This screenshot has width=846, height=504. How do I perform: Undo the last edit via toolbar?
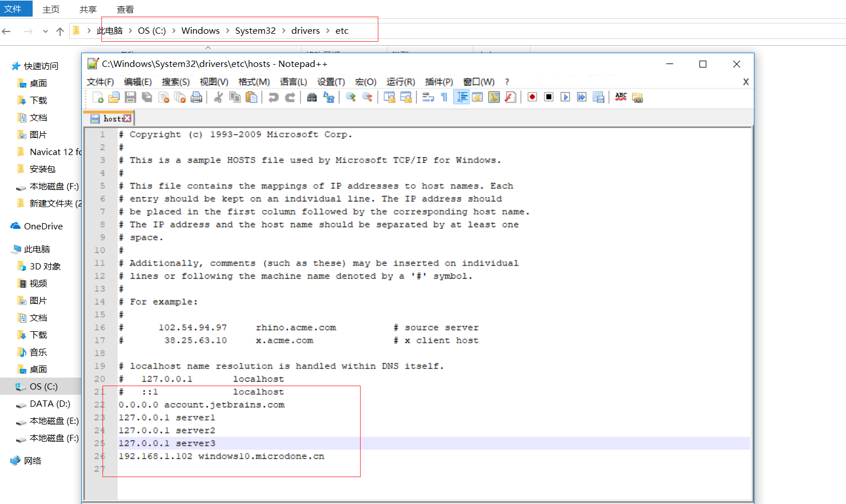(273, 97)
